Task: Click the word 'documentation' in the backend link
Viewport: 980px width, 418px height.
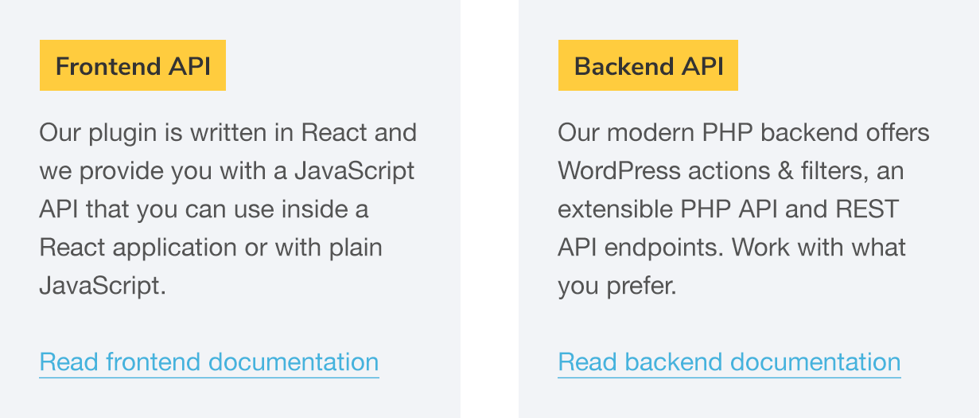Action: tap(815, 362)
